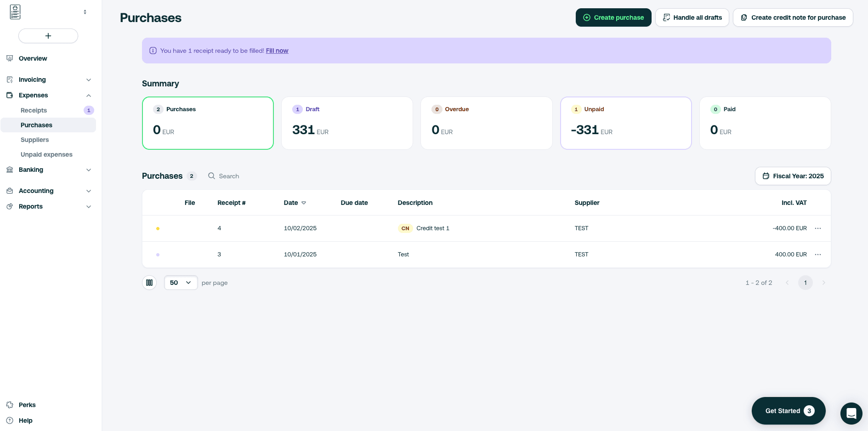Click the yellow status dot on receipt 4
The height and width of the screenshot is (431, 868).
(158, 228)
